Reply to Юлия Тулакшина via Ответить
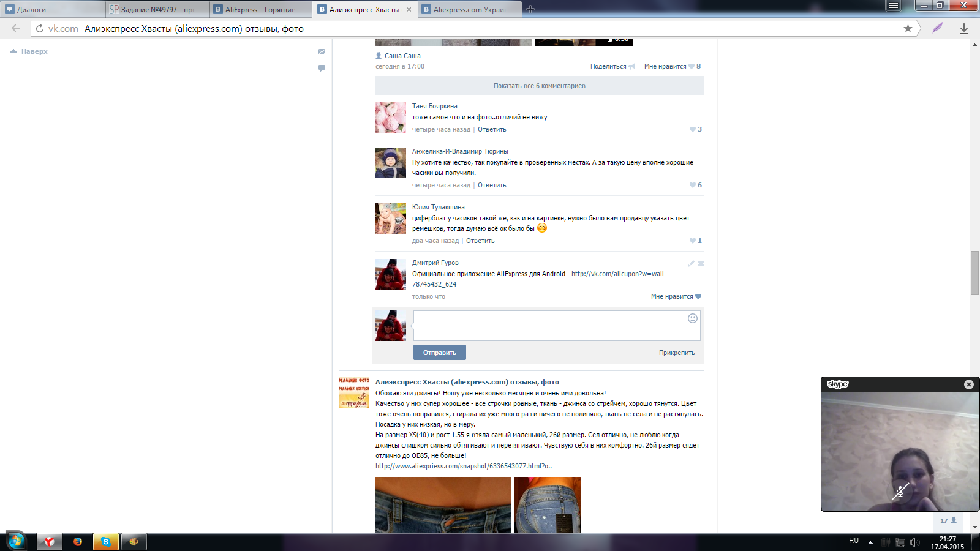980x551 pixels. coord(480,241)
